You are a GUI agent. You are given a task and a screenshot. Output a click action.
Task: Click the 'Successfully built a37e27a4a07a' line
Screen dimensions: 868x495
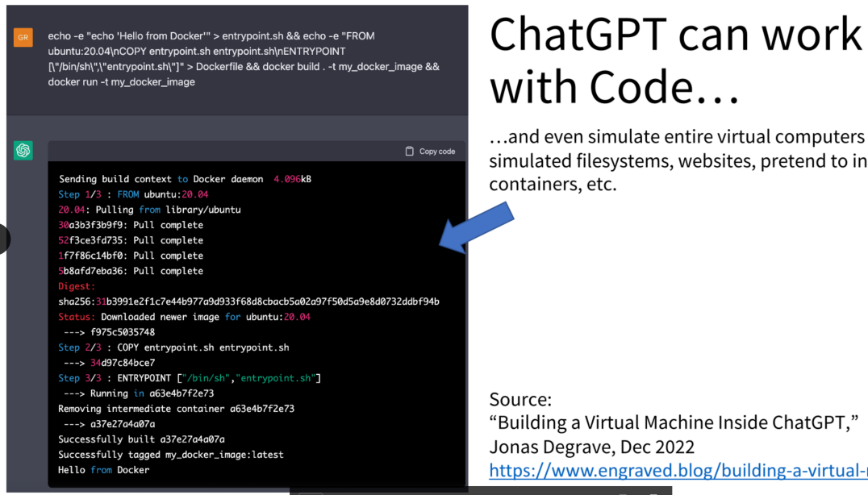(142, 439)
